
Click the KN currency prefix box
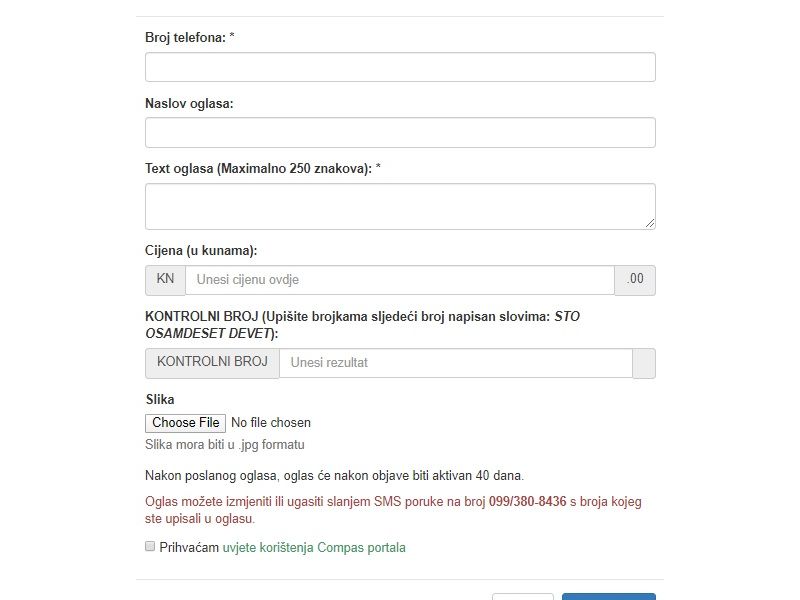click(x=165, y=280)
